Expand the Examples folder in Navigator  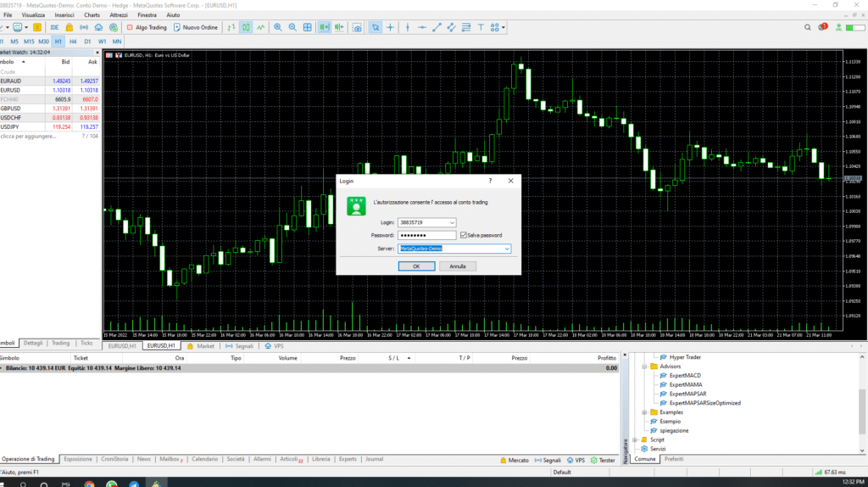644,412
